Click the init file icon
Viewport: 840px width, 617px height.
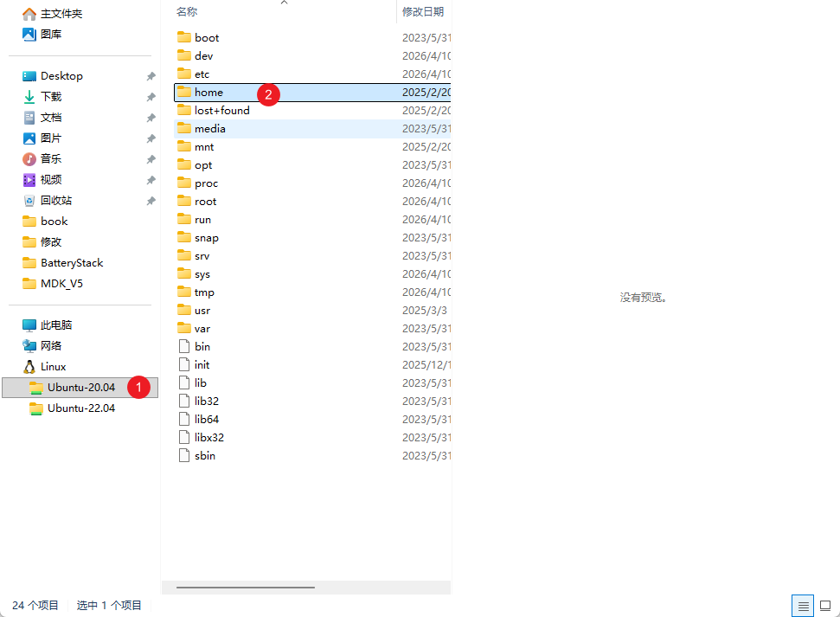[183, 364]
